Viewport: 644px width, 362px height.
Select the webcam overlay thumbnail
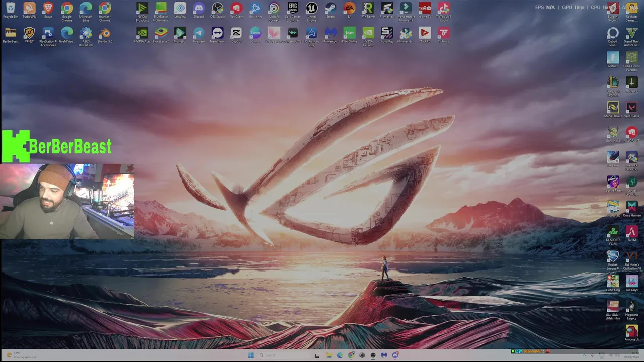coord(67,201)
